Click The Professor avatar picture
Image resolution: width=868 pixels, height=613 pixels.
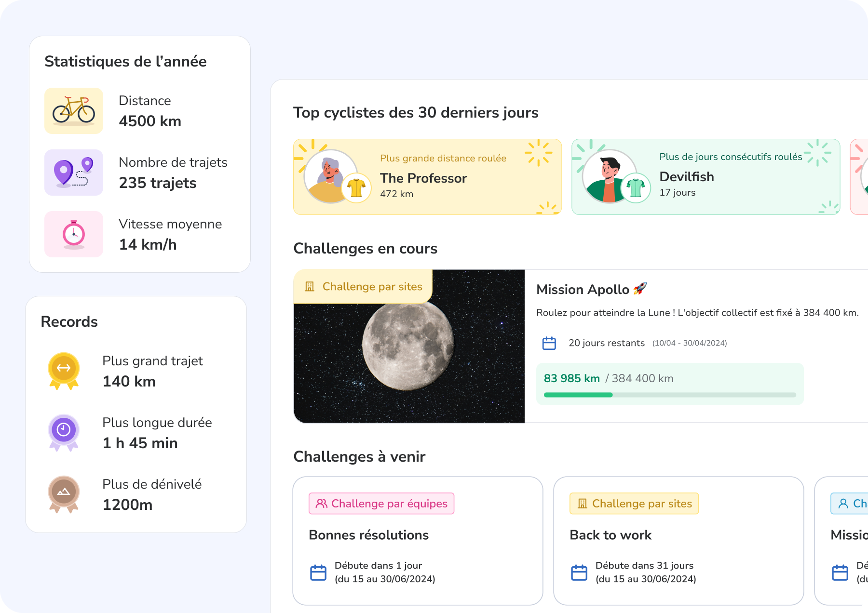(331, 176)
